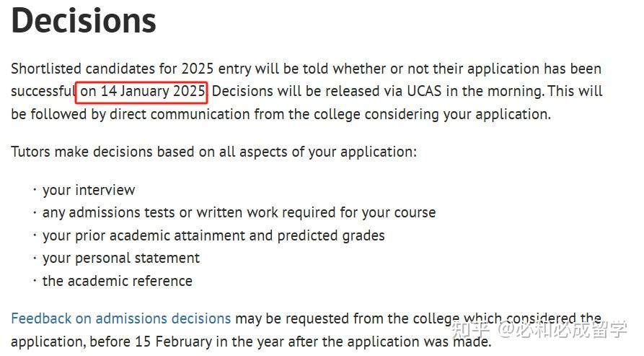Image resolution: width=644 pixels, height=356 pixels.
Task: Select the 'your personal statement' bullet item
Action: point(120,258)
